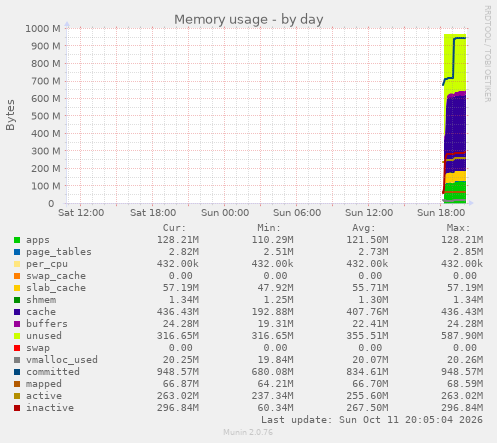
Task: Click the mapped maximum value 68.59M
Action: click(465, 384)
